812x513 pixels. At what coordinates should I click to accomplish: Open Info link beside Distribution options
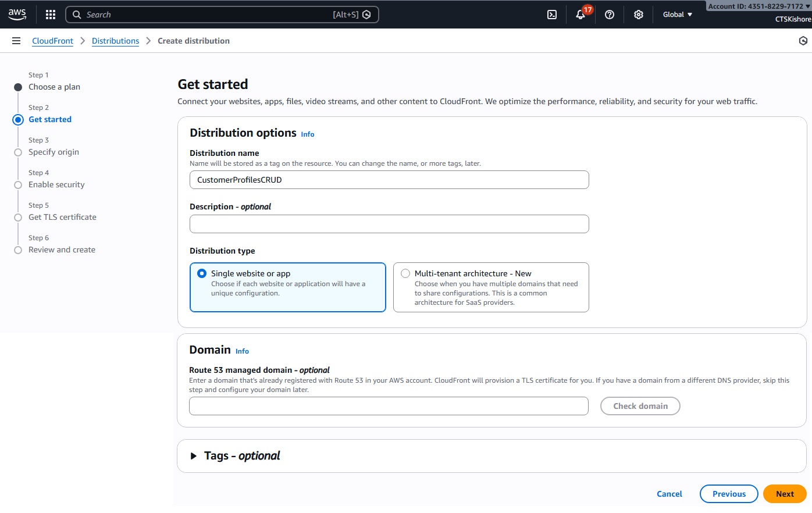pos(307,134)
